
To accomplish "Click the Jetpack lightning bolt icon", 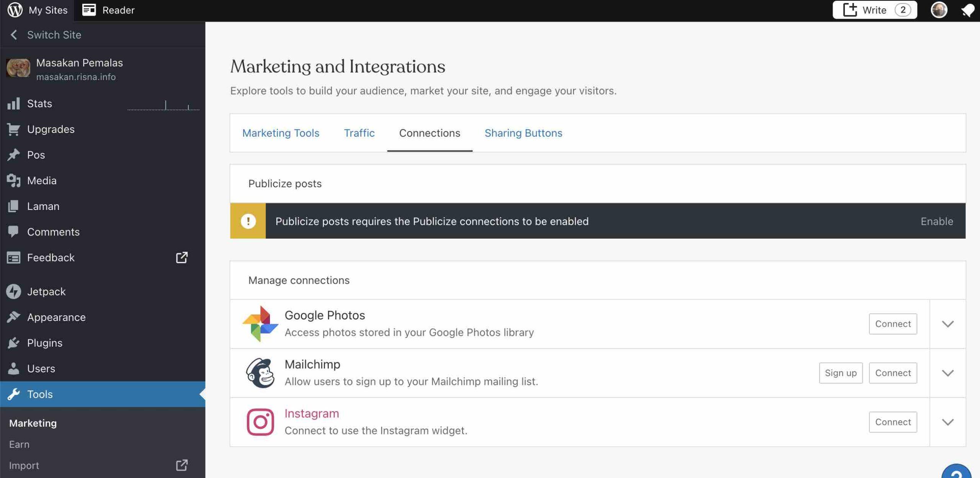I will (x=13, y=291).
